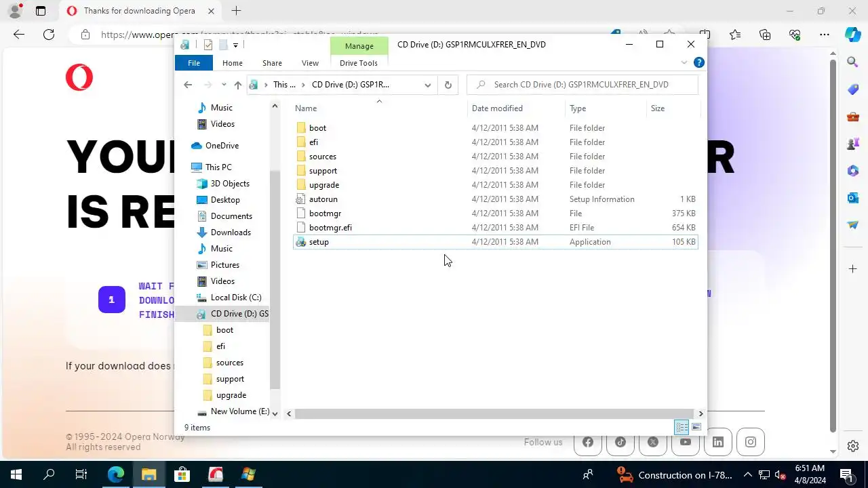
Task: Select OneDrive in navigation pane
Action: [x=222, y=146]
